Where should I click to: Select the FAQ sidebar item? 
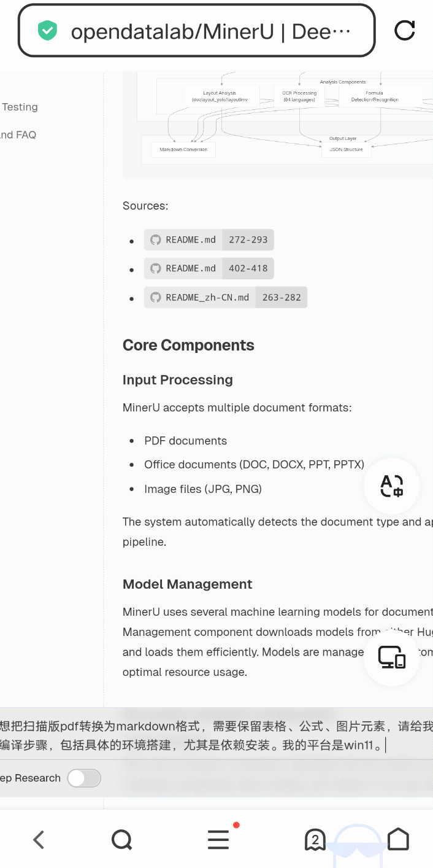pos(18,134)
